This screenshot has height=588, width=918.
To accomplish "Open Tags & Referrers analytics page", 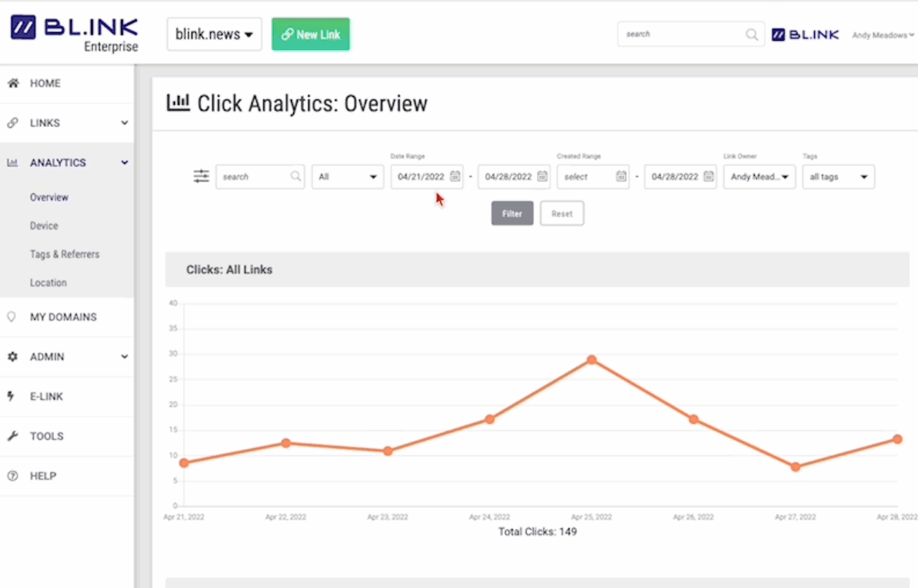I will coord(65,255).
